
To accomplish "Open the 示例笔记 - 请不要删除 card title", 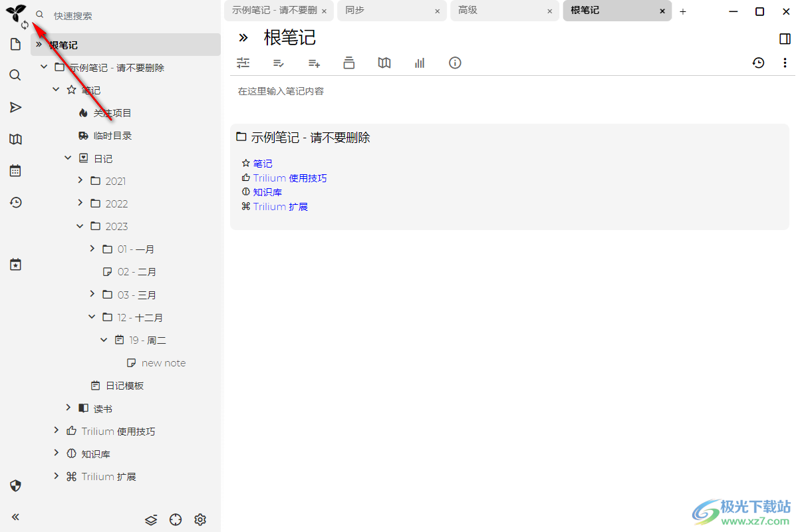I will click(311, 138).
